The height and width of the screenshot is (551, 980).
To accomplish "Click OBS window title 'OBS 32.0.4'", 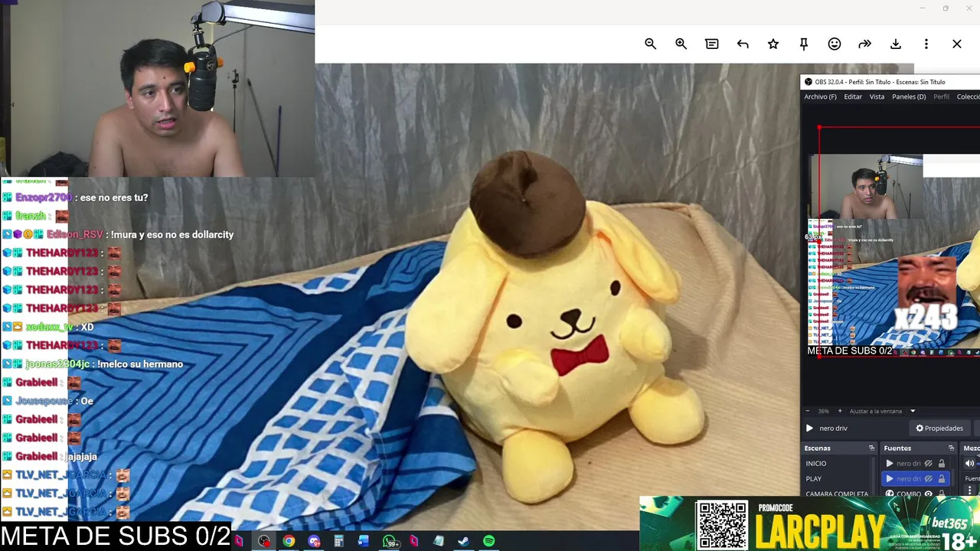I will pyautogui.click(x=880, y=82).
